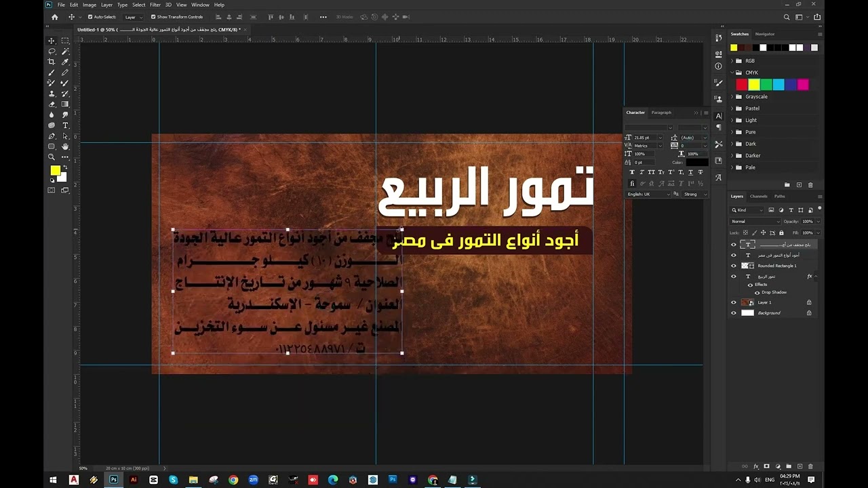This screenshot has height=488, width=868.
Task: Toggle layer filtering on/off switch
Action: point(820,209)
